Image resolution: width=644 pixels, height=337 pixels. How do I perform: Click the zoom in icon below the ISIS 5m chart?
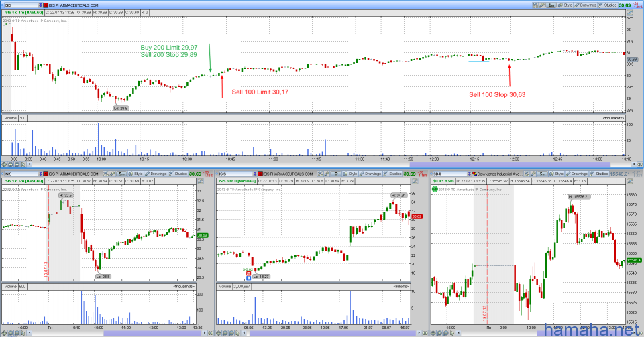click(x=11, y=333)
